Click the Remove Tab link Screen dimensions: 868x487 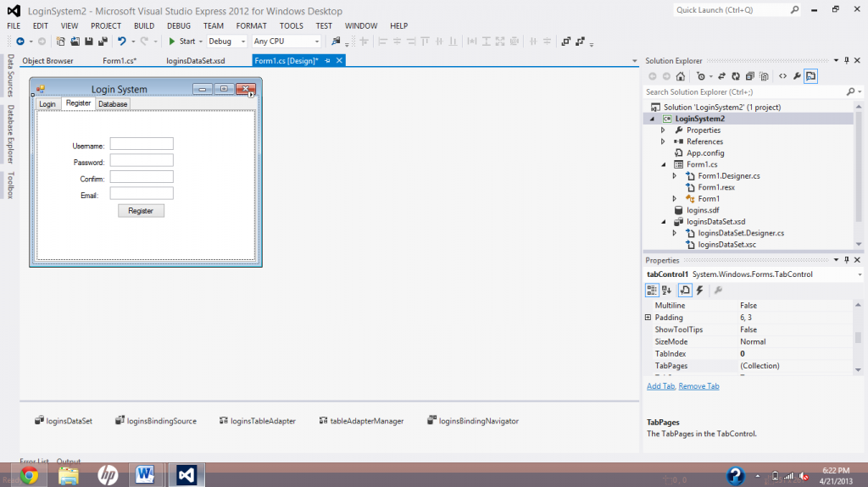[698, 386]
